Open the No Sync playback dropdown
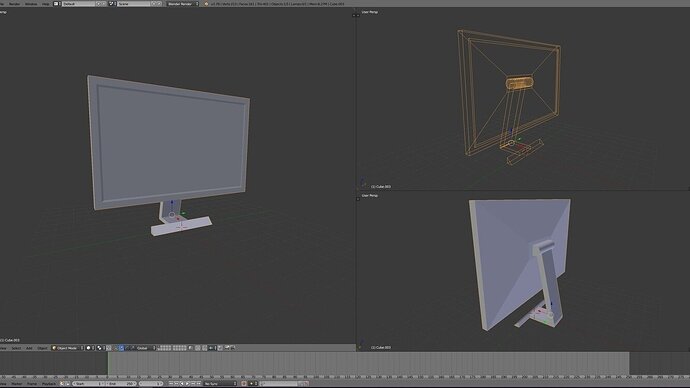This screenshot has height=388, width=690. 220,384
